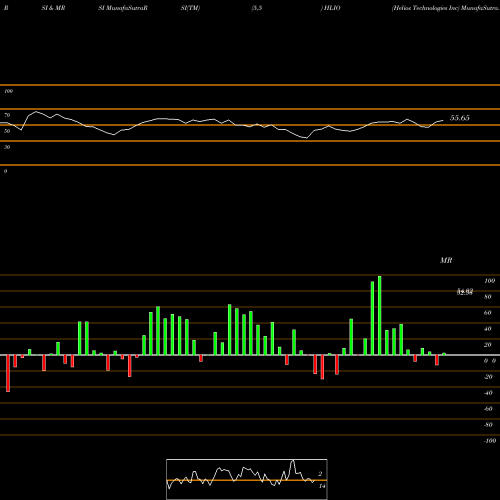
Task: Click the -100 label on MR axis
Action: tap(489, 441)
